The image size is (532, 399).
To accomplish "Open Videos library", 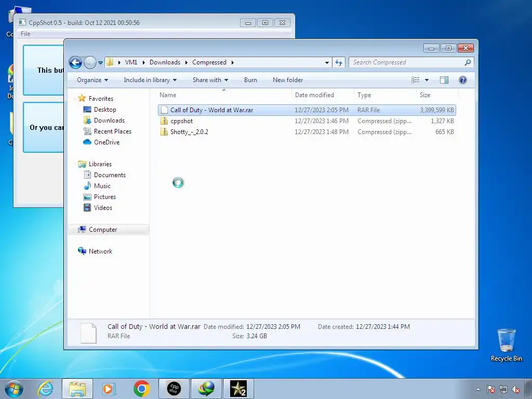I will pos(103,208).
